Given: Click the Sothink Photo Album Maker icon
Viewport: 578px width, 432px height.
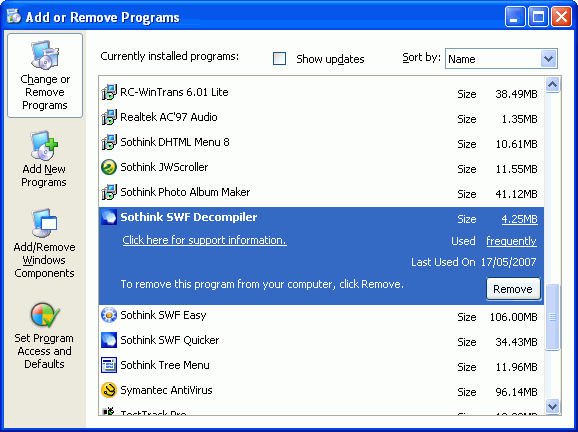Looking at the screenshot, I should [109, 192].
